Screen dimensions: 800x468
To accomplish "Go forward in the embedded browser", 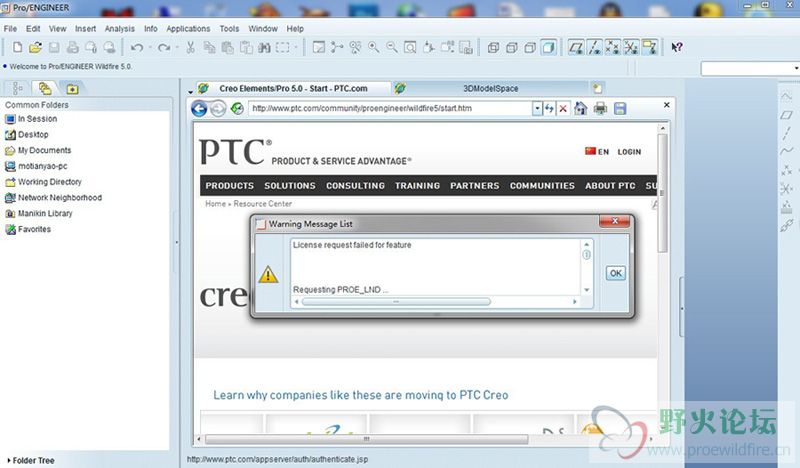I will pos(218,108).
